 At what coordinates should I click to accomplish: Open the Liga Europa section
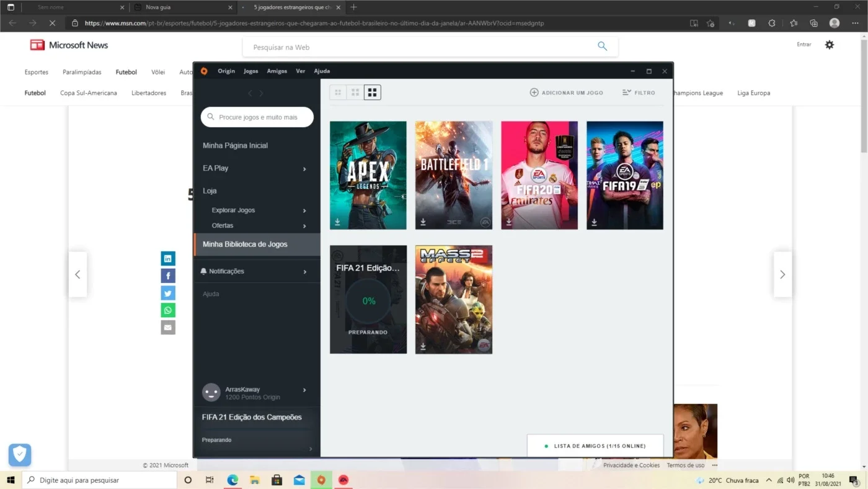point(754,93)
